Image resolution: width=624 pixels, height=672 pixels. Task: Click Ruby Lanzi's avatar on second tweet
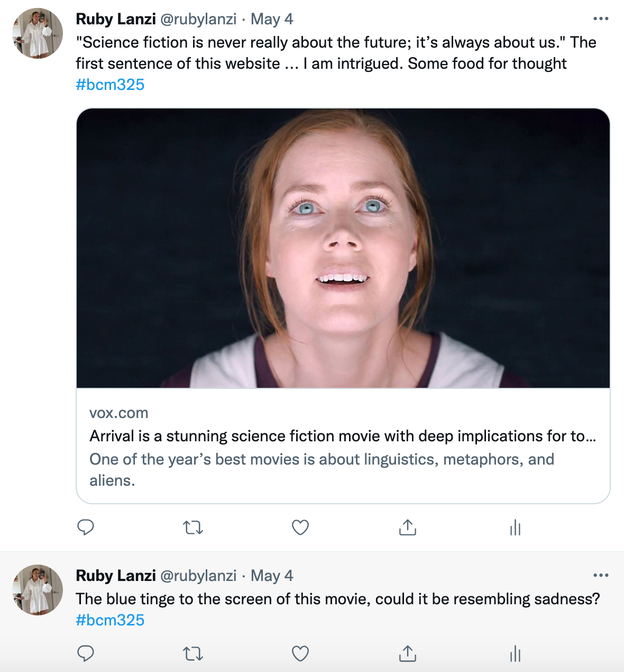(x=38, y=590)
